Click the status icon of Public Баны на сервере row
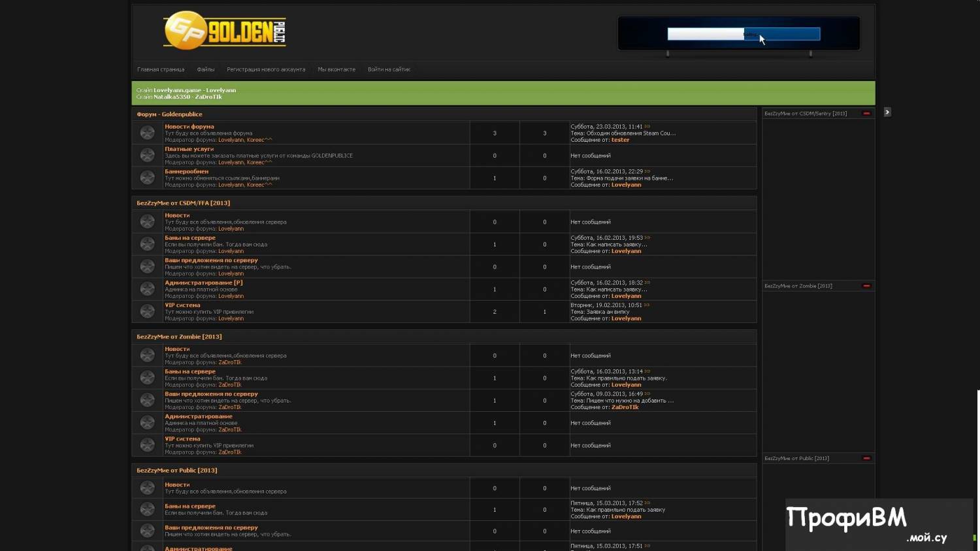Image resolution: width=980 pixels, height=551 pixels. (148, 509)
